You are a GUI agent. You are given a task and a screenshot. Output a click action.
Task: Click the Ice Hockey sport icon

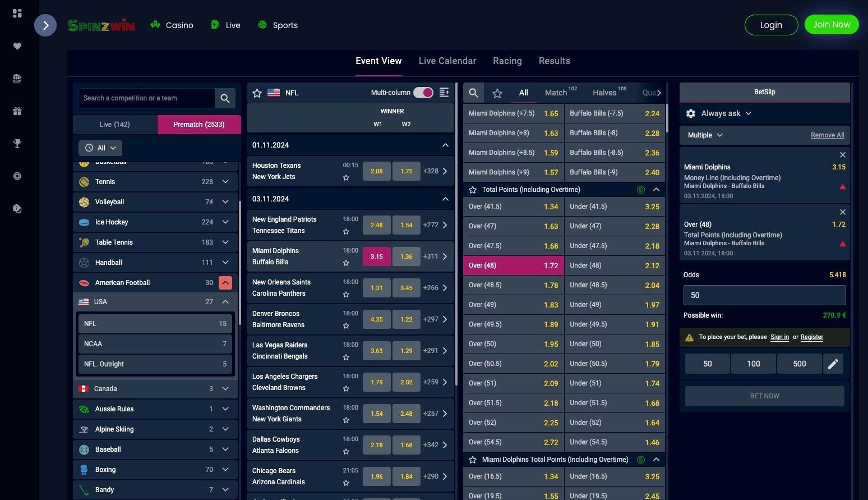tap(84, 222)
